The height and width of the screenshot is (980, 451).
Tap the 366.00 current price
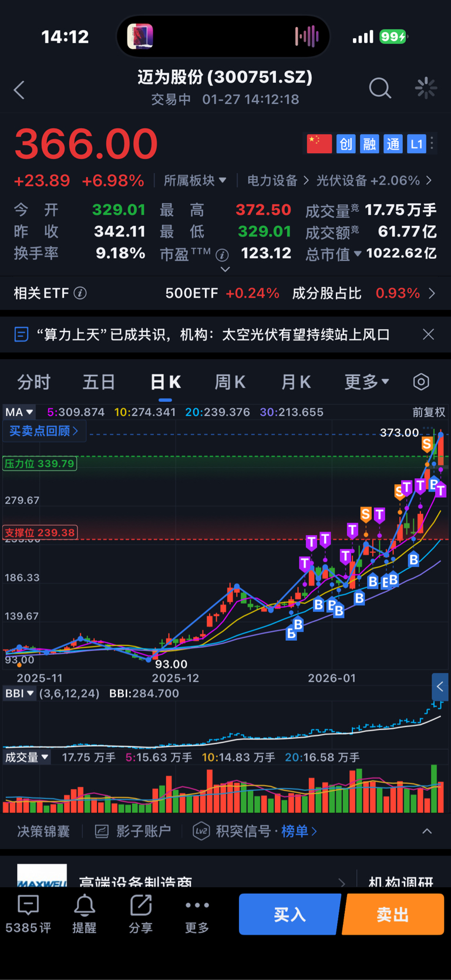[x=86, y=143]
